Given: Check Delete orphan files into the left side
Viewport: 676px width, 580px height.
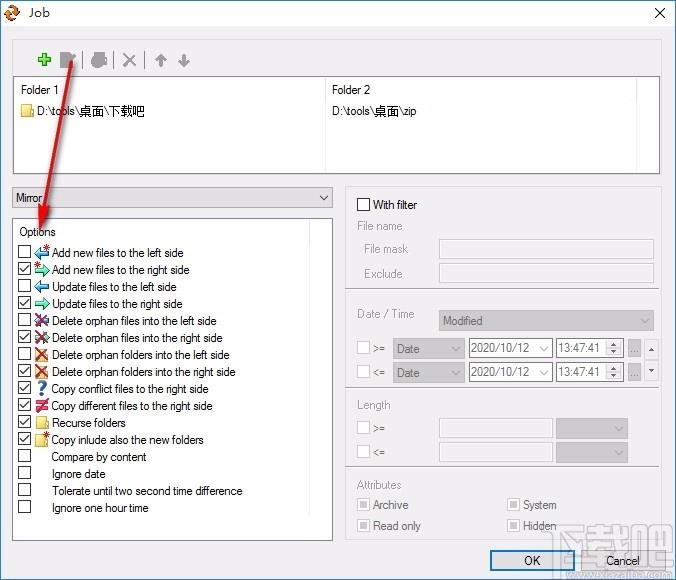Looking at the screenshot, I should 25,320.
